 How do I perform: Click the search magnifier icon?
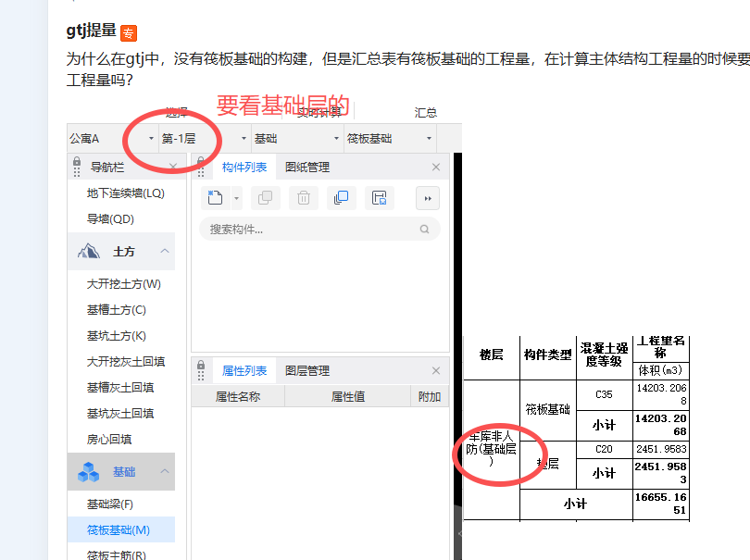pyautogui.click(x=424, y=229)
